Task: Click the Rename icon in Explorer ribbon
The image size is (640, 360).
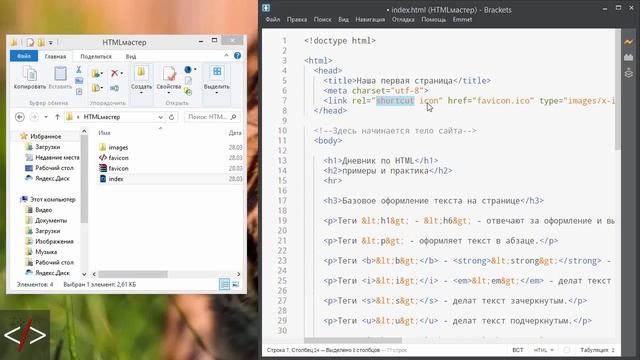Action: (x=115, y=88)
